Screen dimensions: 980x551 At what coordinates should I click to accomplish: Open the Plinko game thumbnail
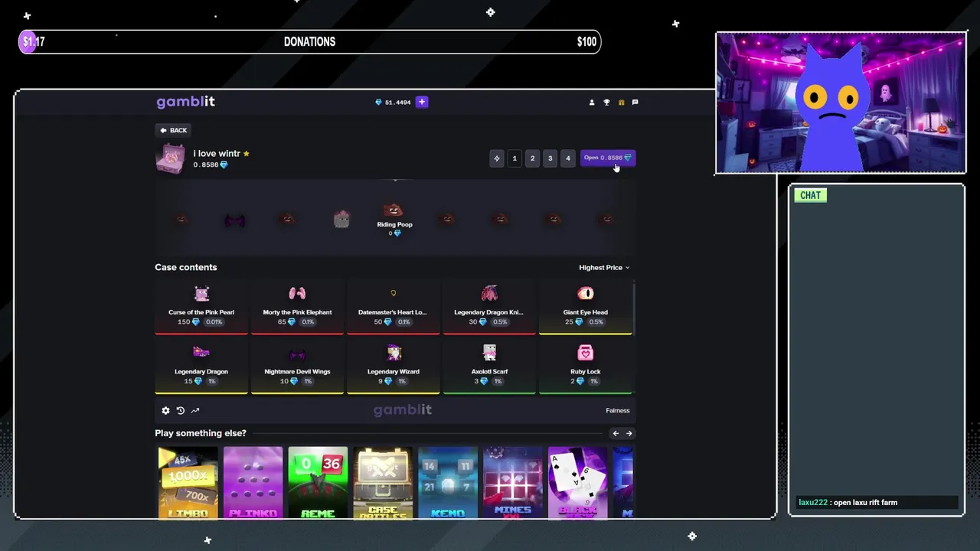(x=253, y=483)
